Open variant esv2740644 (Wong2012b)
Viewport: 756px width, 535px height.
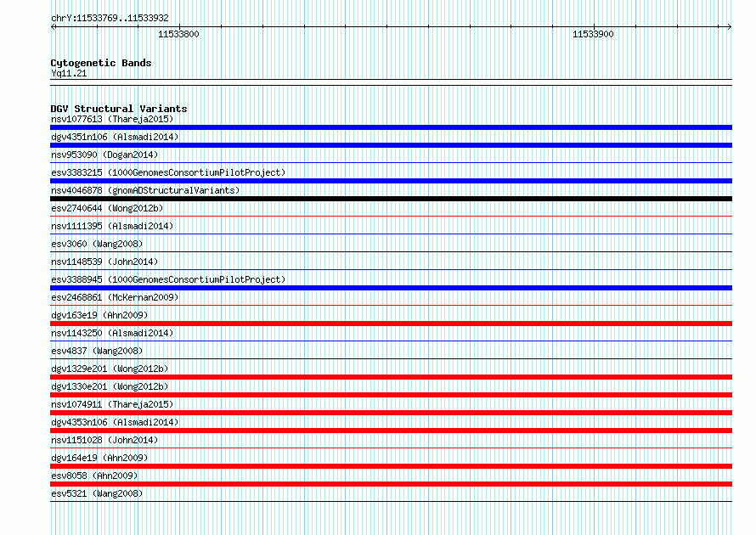tap(107, 208)
